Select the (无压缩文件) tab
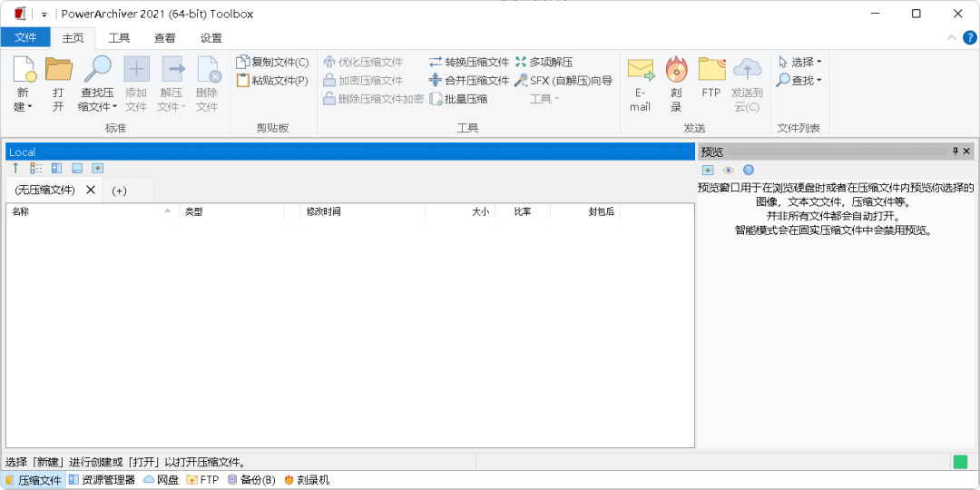Image resolution: width=980 pixels, height=490 pixels. [x=45, y=190]
